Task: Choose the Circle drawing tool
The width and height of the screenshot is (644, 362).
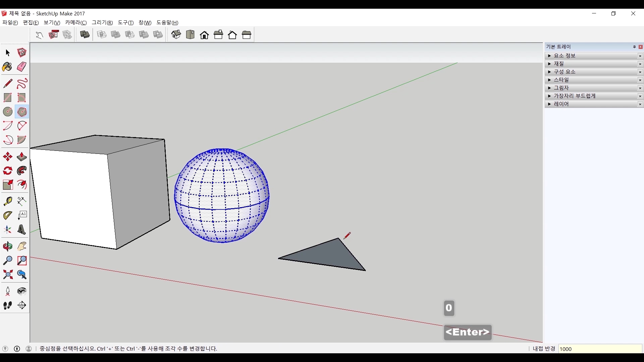Action: pyautogui.click(x=7, y=112)
